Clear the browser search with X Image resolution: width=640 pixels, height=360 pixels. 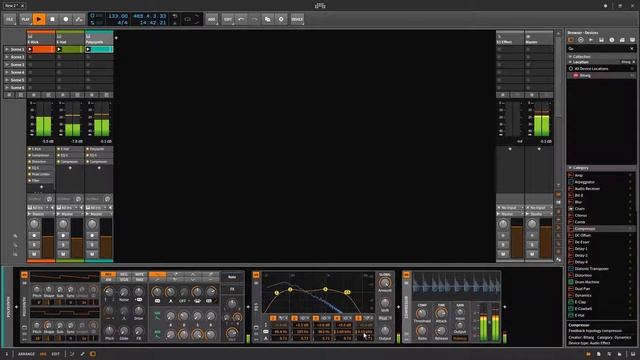(632, 49)
